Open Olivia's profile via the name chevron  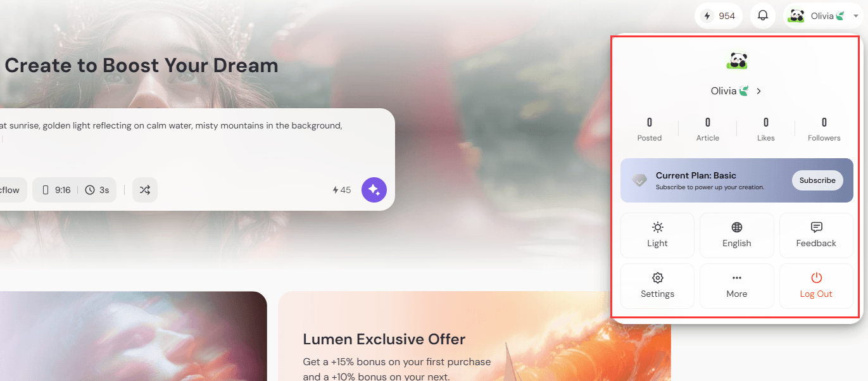tap(759, 91)
